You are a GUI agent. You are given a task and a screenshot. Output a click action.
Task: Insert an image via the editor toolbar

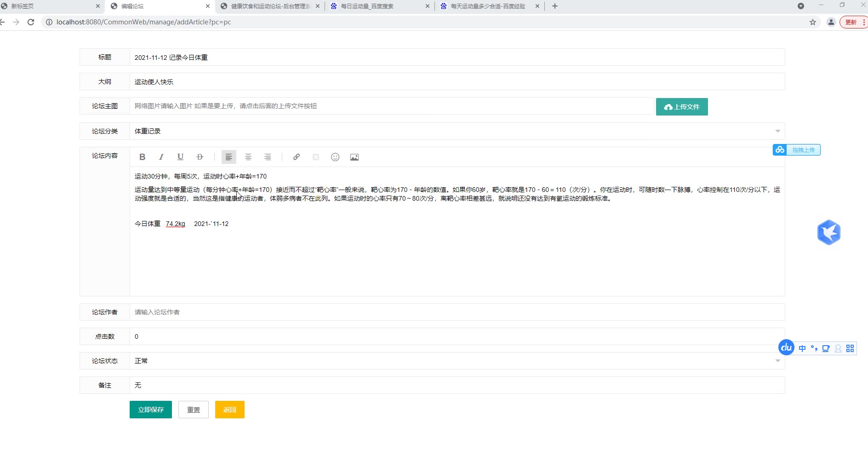[354, 157]
